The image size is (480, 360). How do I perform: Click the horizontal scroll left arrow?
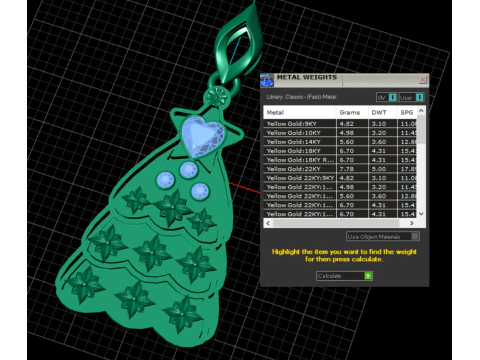268,223
